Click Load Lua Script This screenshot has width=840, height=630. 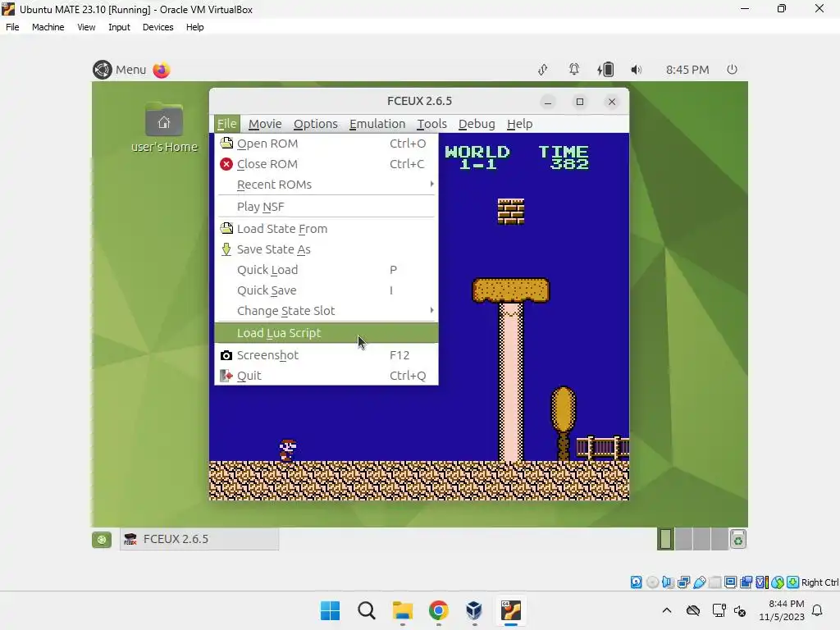click(x=326, y=333)
